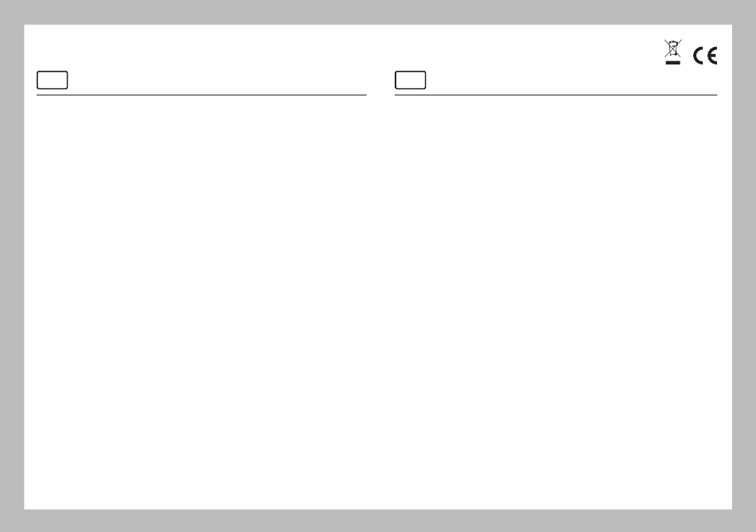This screenshot has height=532, width=756.
Task: Click the horizontal rule under right box
Action: point(556,95)
